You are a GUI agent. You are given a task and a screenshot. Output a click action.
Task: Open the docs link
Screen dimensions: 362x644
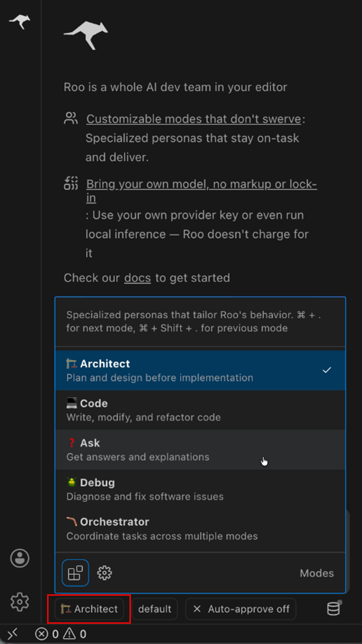pos(137,278)
